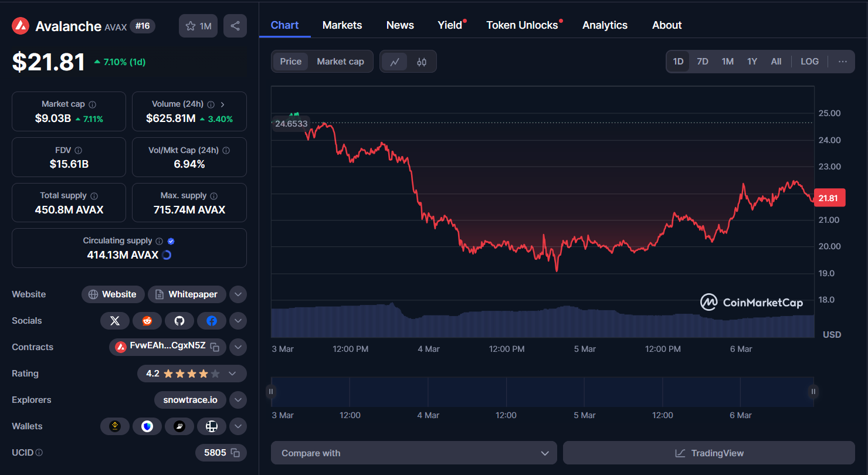Screen dimensions: 868x475
Task: Open the chart in TradingView
Action: (x=708, y=453)
